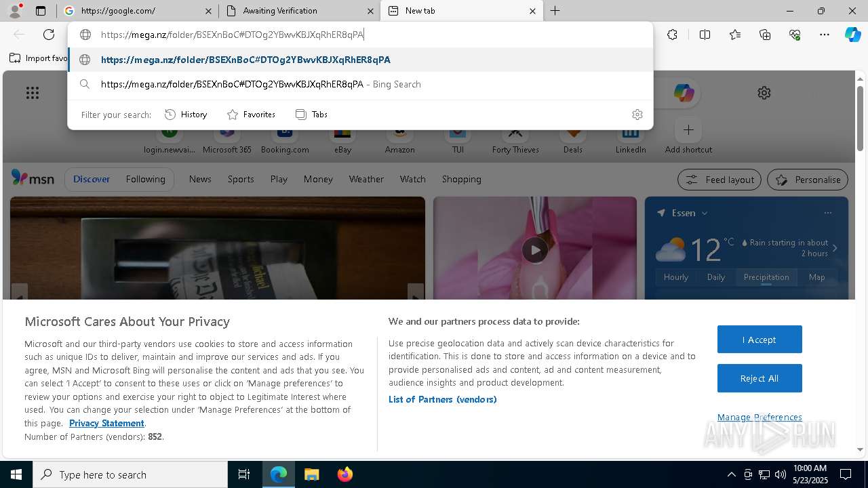Open File Explorer from taskbar
The width and height of the screenshot is (868, 488).
coord(311,474)
